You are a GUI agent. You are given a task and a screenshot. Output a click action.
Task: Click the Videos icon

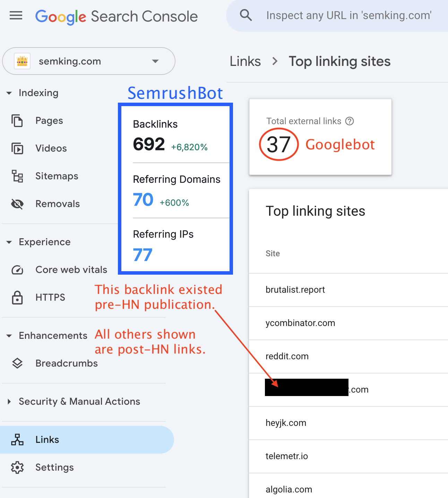coord(17,148)
